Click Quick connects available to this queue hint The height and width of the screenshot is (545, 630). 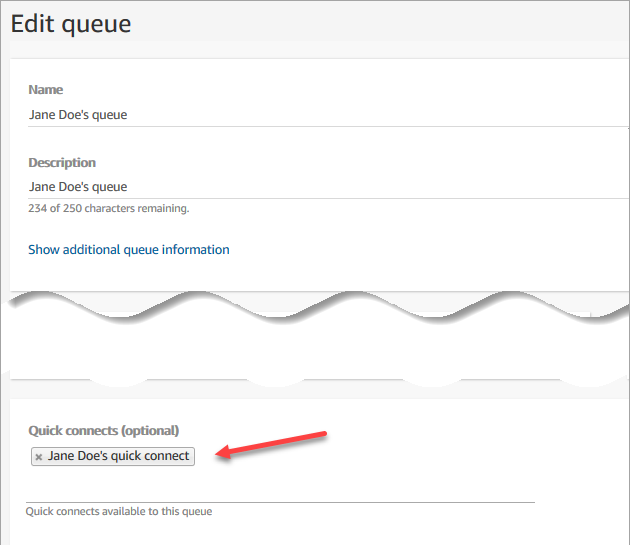pos(119,511)
